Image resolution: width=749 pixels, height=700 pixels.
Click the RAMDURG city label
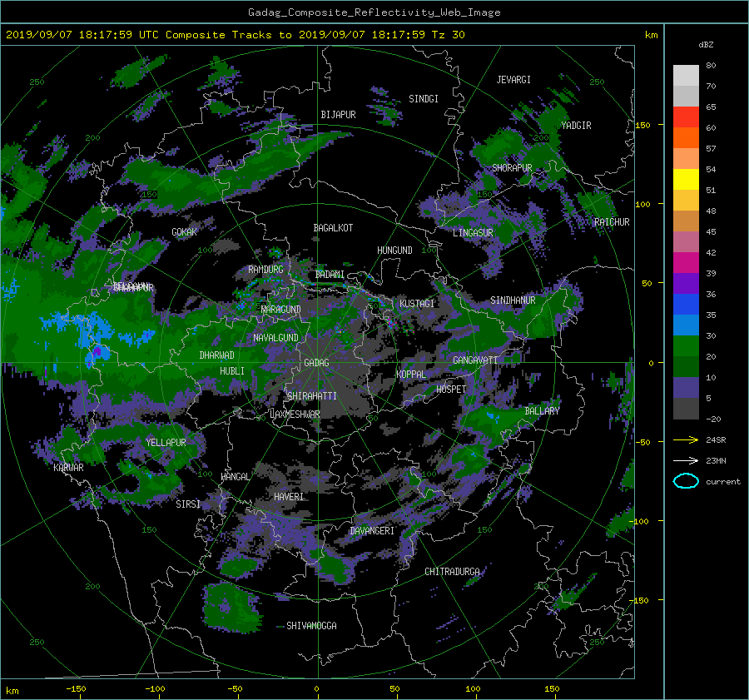point(265,270)
